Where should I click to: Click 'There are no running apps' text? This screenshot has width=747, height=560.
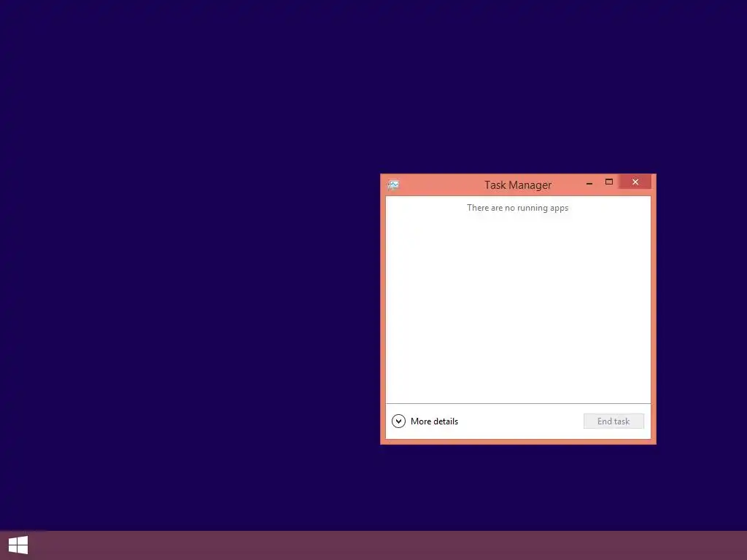point(517,208)
